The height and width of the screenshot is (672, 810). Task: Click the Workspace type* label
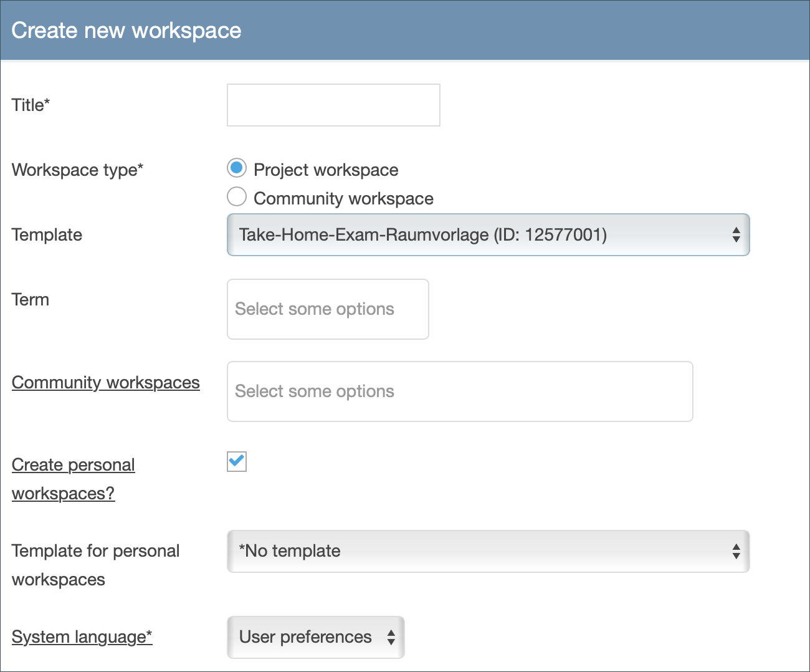tap(78, 170)
